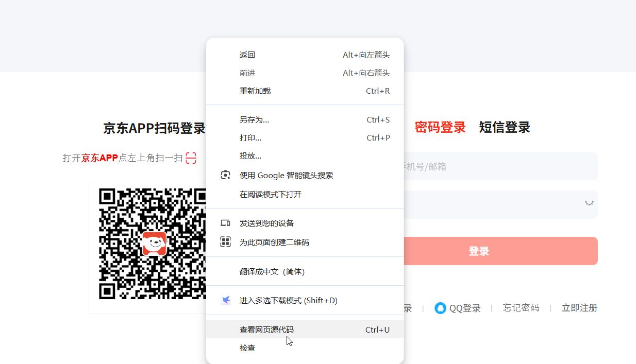The height and width of the screenshot is (364, 636).
Task: Focus the password input field
Action: 500,204
